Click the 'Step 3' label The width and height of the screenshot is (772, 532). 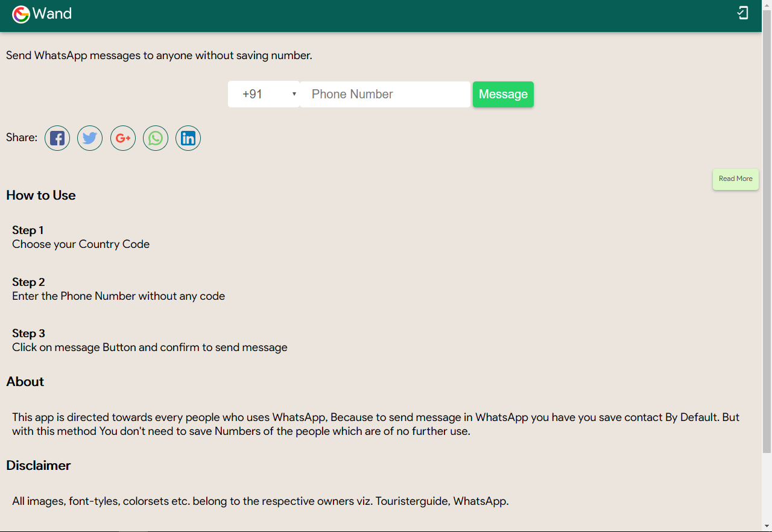28,334
